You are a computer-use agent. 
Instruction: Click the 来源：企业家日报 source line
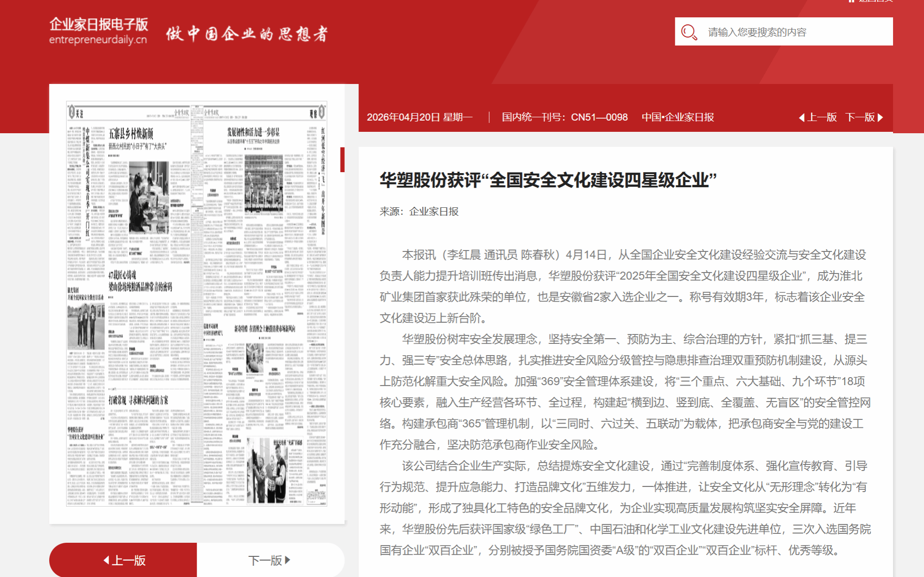pos(419,212)
